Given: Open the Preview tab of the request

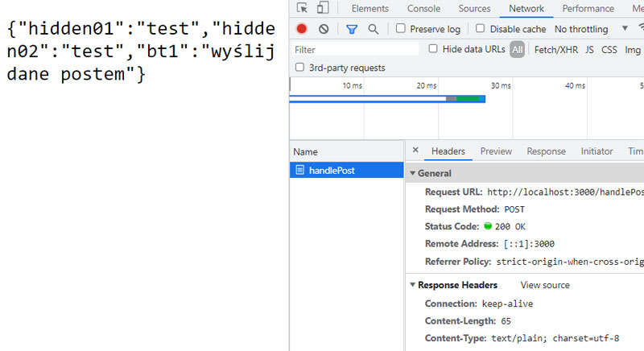Looking at the screenshot, I should (496, 151).
